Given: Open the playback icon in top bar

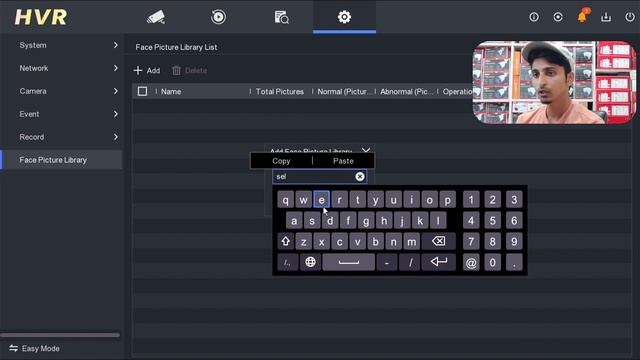Looking at the screenshot, I should click(218, 17).
